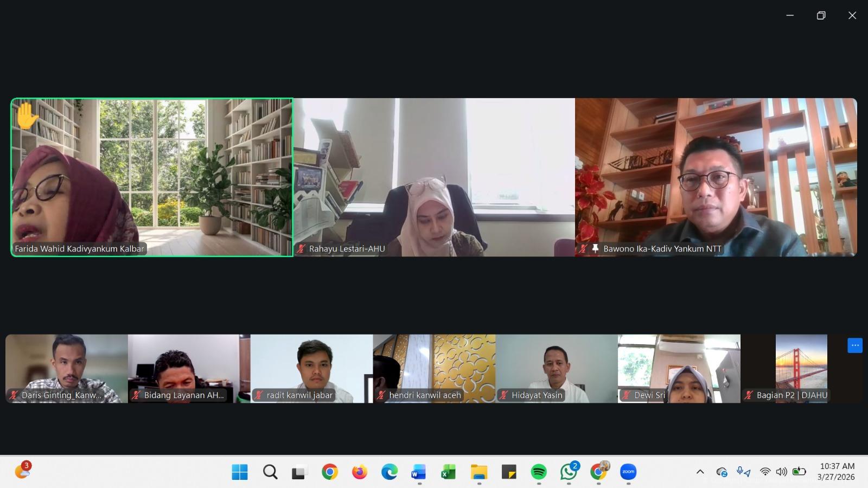Open the Zoom app in the taskbar
This screenshot has height=488, width=868.
(628, 472)
